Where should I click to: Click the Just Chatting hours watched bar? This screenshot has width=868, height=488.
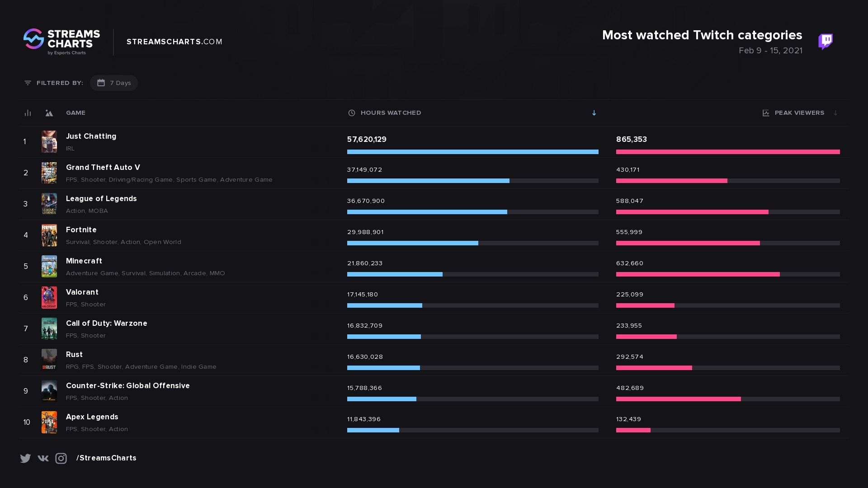[x=472, y=152]
